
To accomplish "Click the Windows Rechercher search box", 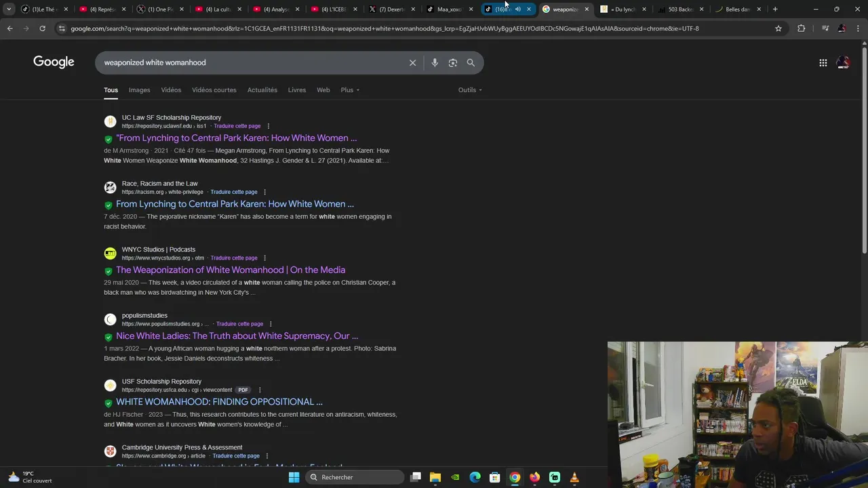I will pyautogui.click(x=355, y=477).
